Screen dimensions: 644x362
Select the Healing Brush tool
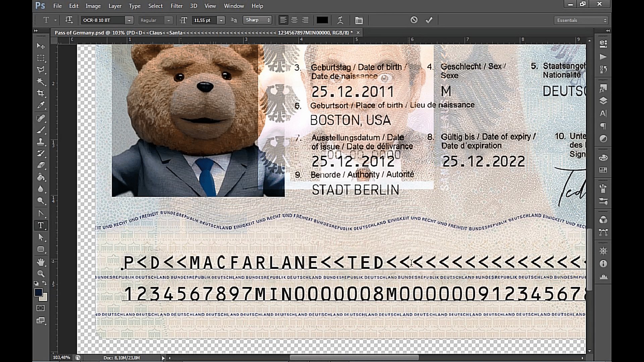(41, 118)
